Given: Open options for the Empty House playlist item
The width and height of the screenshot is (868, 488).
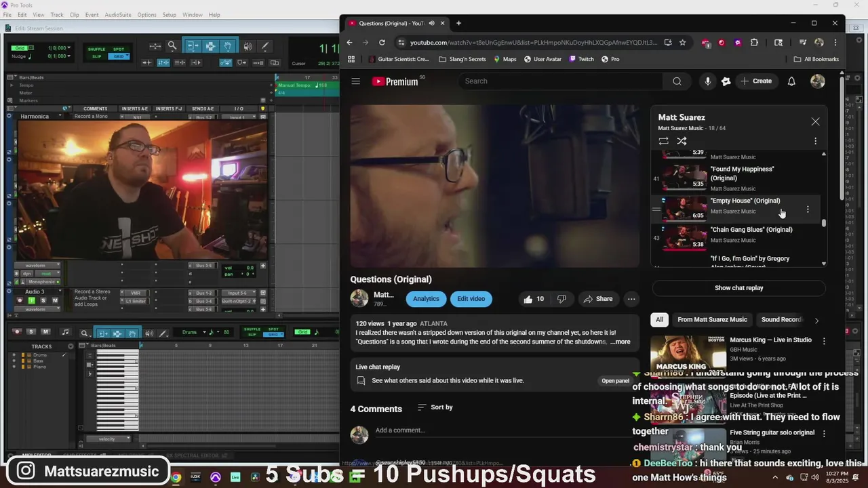Looking at the screenshot, I should pos(808,209).
